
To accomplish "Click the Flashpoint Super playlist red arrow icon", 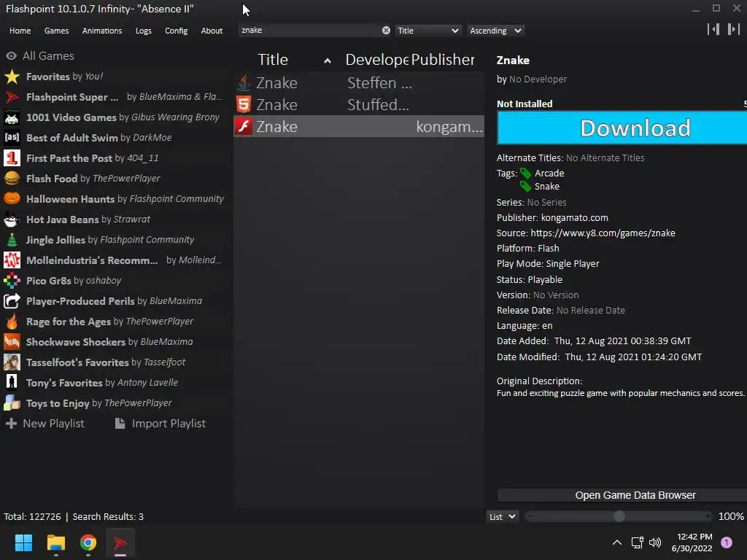I will point(12,97).
